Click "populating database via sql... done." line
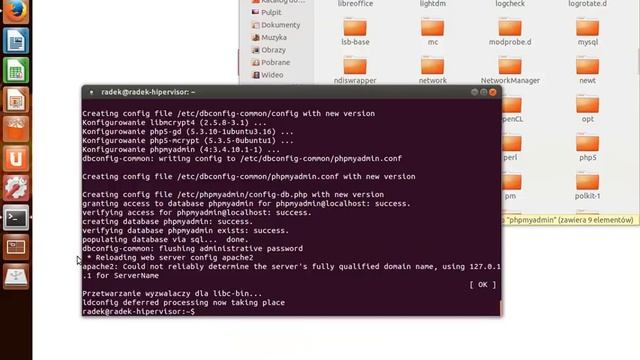The height and width of the screenshot is (360, 640). pyautogui.click(x=165, y=240)
